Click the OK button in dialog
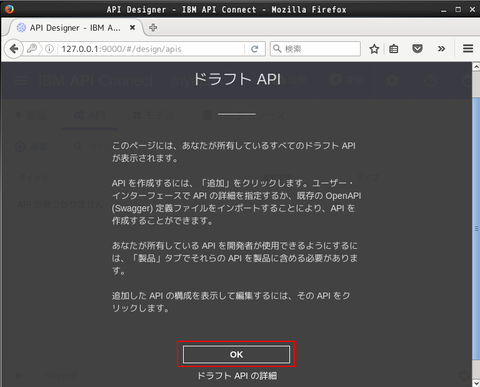Image resolution: width=480 pixels, height=387 pixels. coord(236,354)
